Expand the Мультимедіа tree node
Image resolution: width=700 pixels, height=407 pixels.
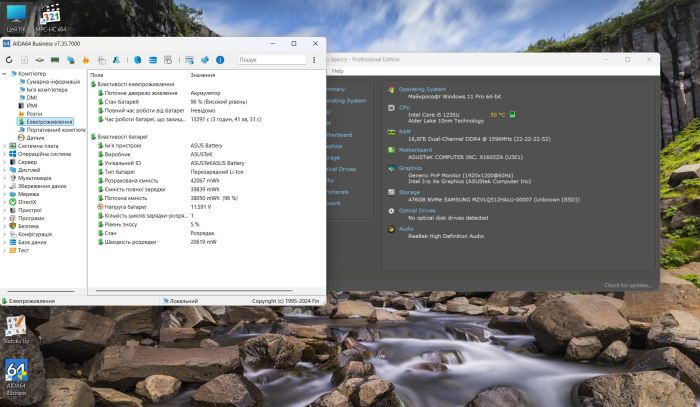coord(4,178)
